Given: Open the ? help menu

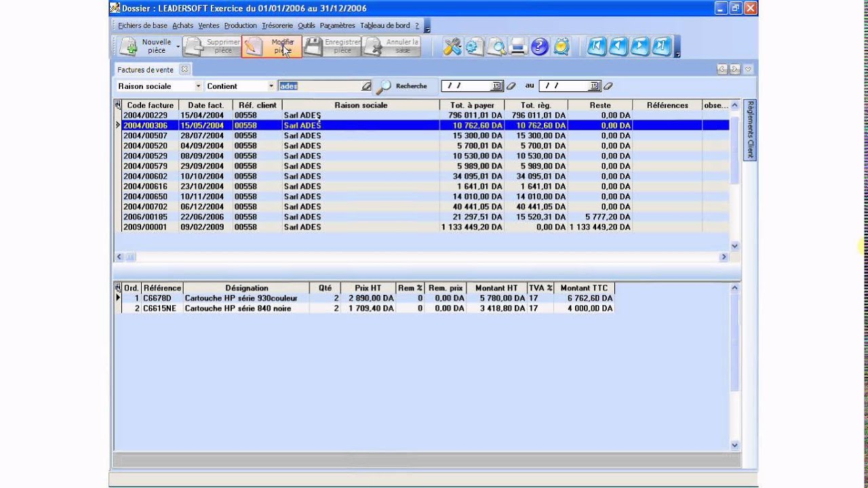Looking at the screenshot, I should [417, 25].
